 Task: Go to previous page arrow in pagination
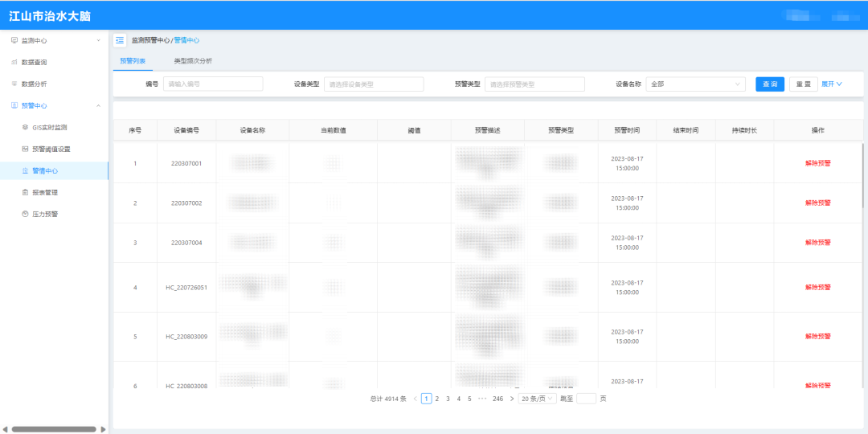(x=416, y=399)
